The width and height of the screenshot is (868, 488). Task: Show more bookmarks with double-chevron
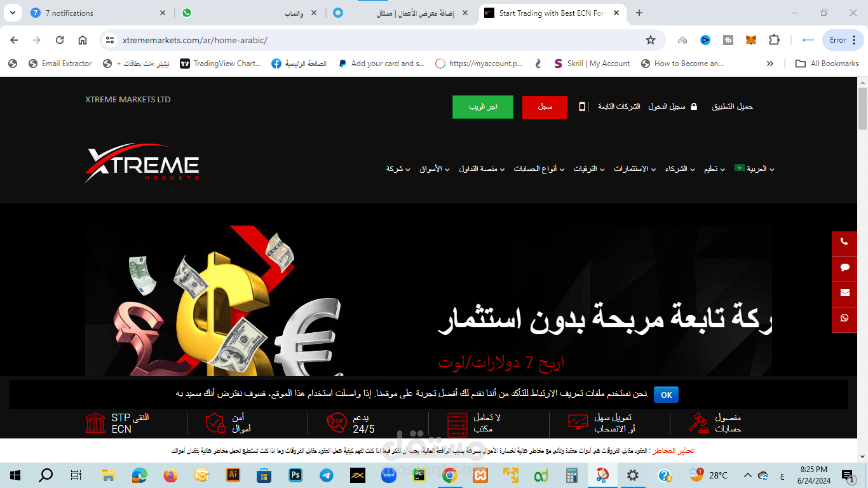(x=770, y=64)
